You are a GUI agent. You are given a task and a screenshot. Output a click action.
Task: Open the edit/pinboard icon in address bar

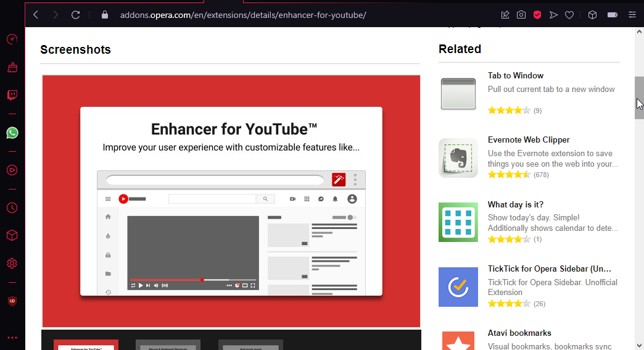click(x=505, y=15)
